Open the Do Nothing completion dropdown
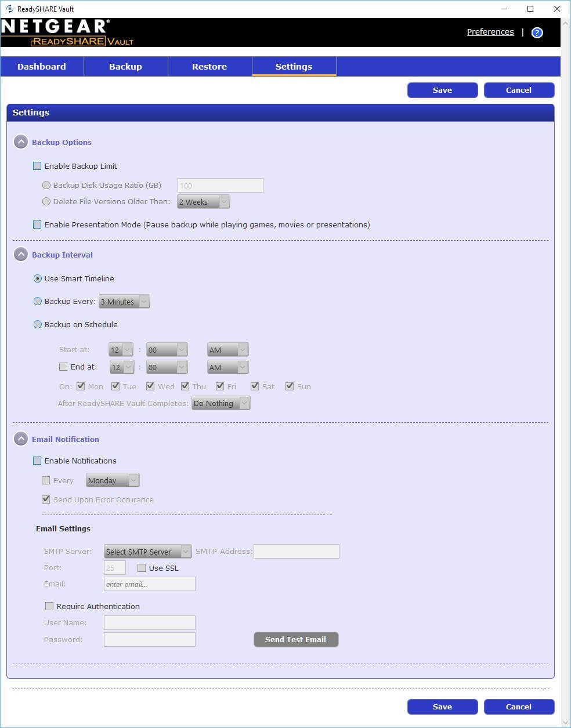Screen dimensions: 571x728 pyautogui.click(x=221, y=403)
